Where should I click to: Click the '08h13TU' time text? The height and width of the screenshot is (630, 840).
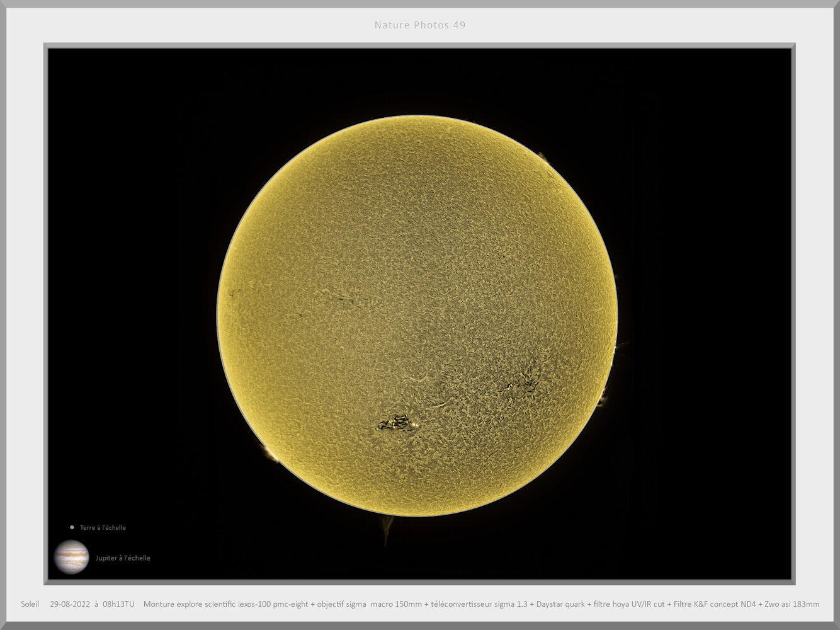pyautogui.click(x=119, y=604)
